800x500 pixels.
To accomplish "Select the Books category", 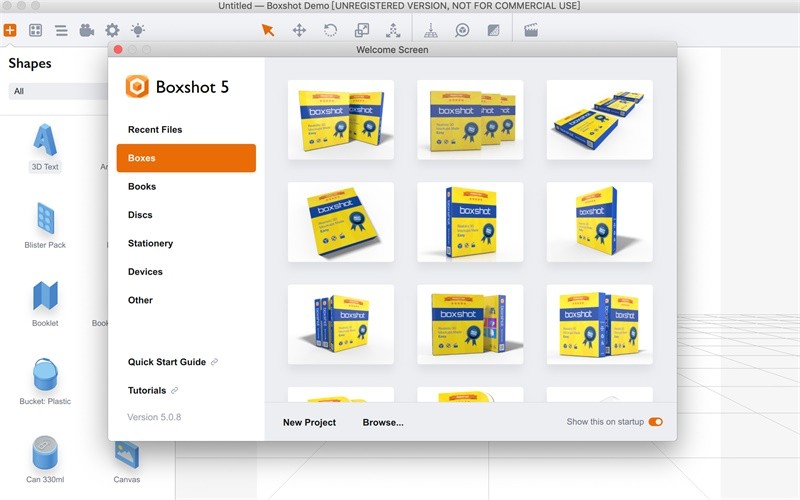I will tap(142, 187).
